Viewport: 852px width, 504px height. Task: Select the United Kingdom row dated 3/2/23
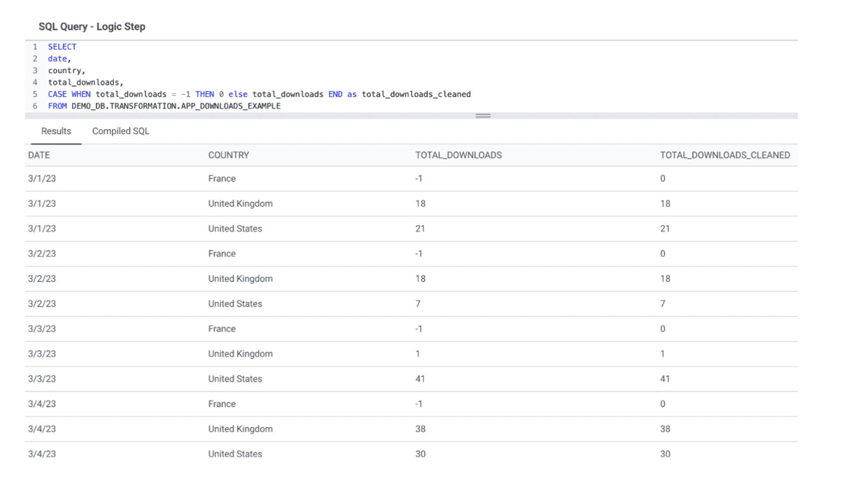(x=240, y=278)
